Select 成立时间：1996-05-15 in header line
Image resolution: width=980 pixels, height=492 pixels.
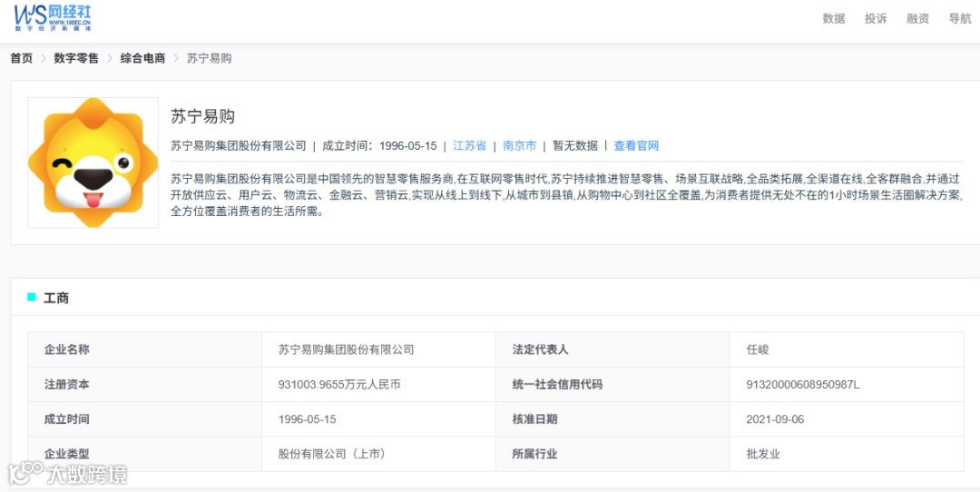click(x=379, y=145)
